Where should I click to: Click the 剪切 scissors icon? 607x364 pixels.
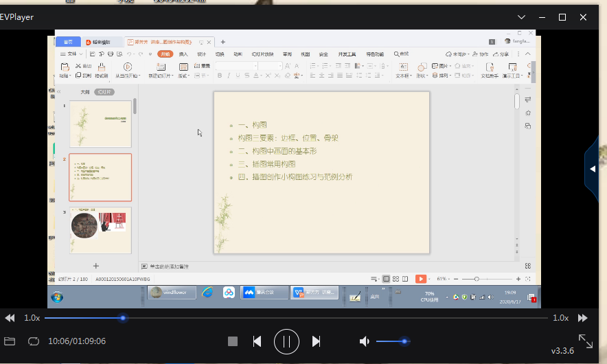(83, 66)
